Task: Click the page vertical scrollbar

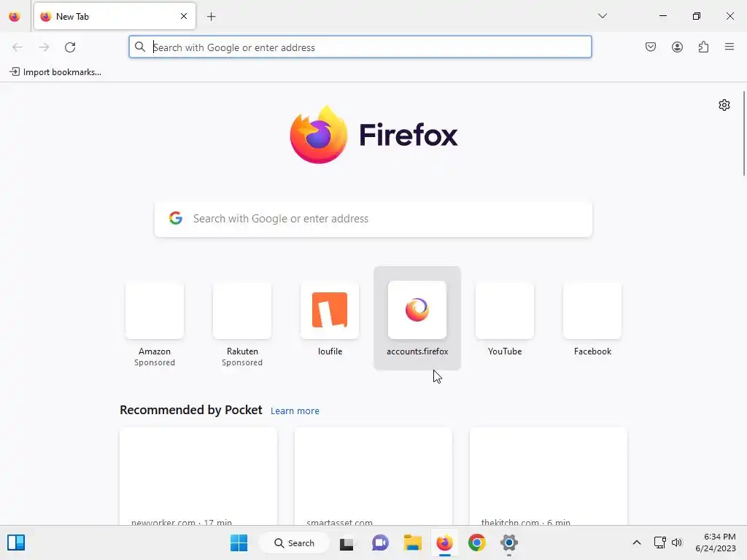Action: click(x=743, y=134)
